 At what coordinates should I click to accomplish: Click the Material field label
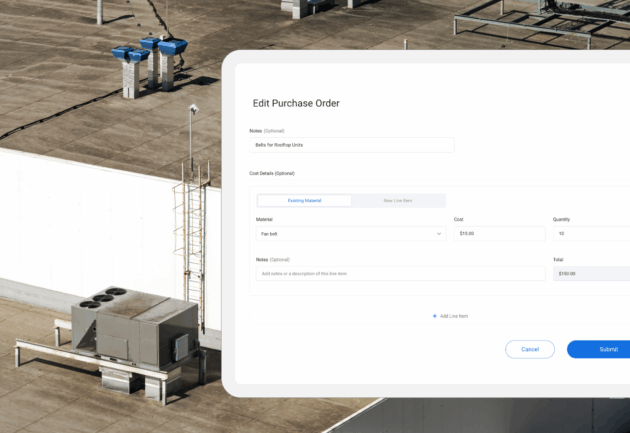coord(264,219)
